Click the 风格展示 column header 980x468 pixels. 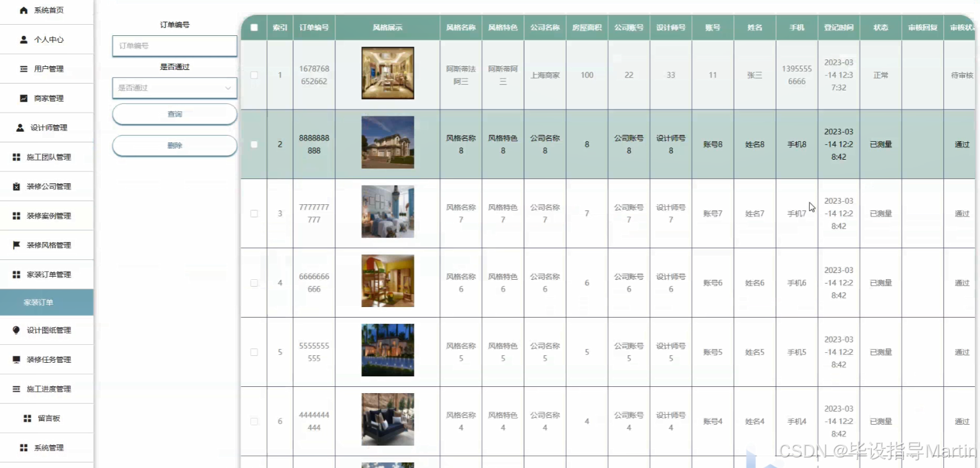(387, 27)
